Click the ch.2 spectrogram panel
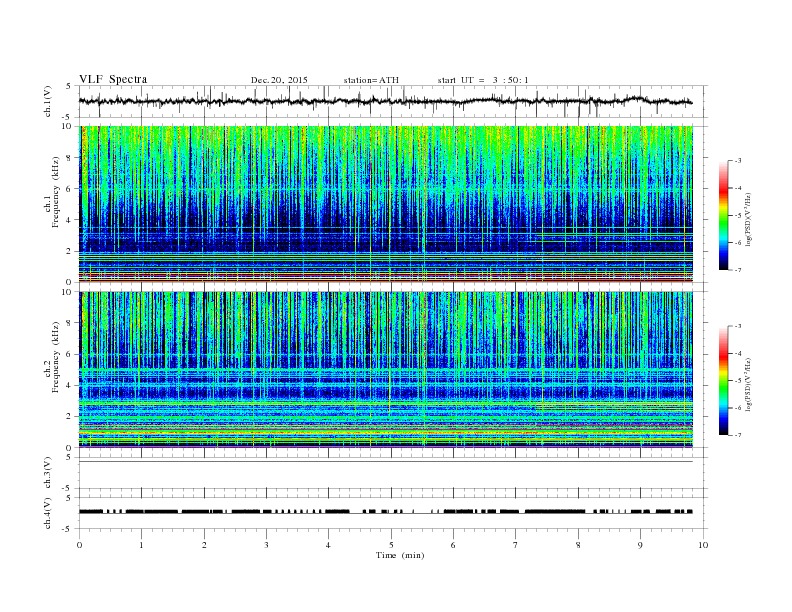Screen dimensions: 792x612 pos(386,370)
